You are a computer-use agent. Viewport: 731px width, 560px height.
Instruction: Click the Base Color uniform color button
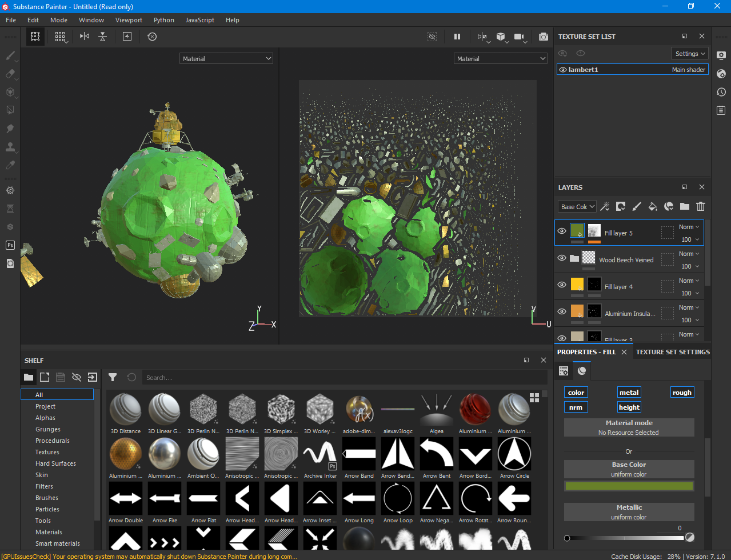(629, 469)
